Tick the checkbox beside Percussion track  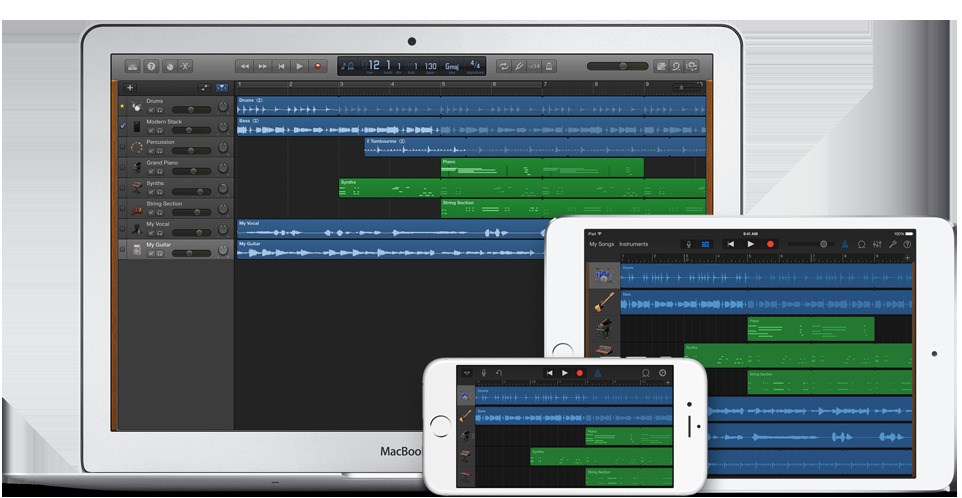point(123,147)
